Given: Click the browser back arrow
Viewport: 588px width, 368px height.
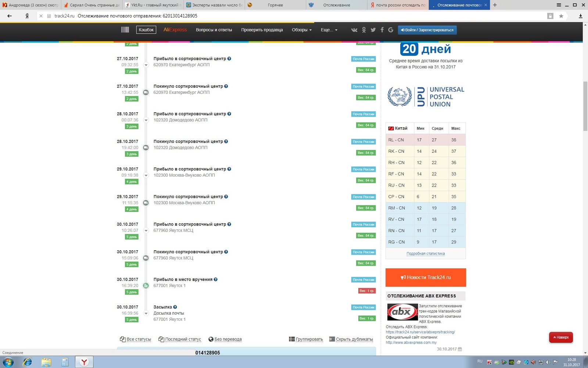Looking at the screenshot, I should point(10,16).
